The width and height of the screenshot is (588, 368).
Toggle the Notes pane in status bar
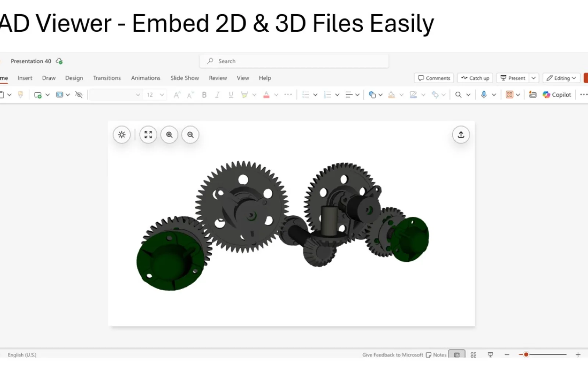pyautogui.click(x=436, y=355)
